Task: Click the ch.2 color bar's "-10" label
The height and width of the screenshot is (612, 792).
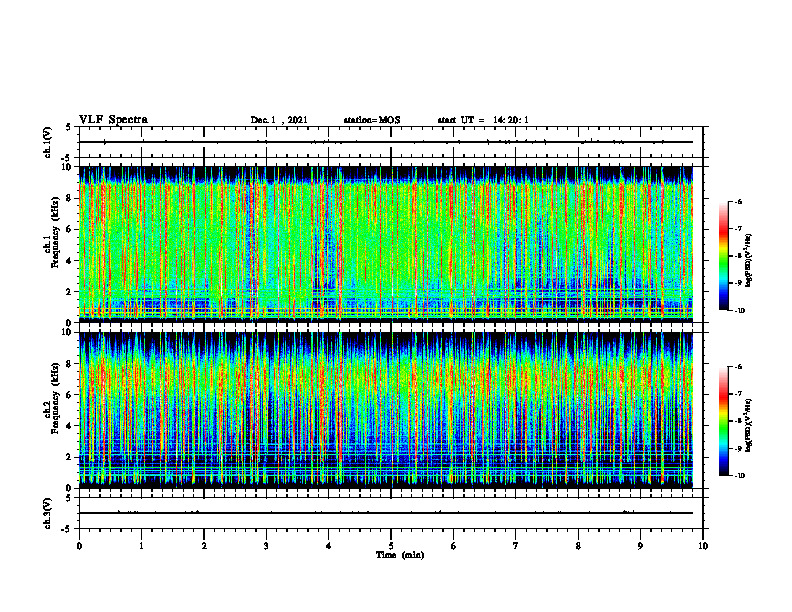Action: 739,476
